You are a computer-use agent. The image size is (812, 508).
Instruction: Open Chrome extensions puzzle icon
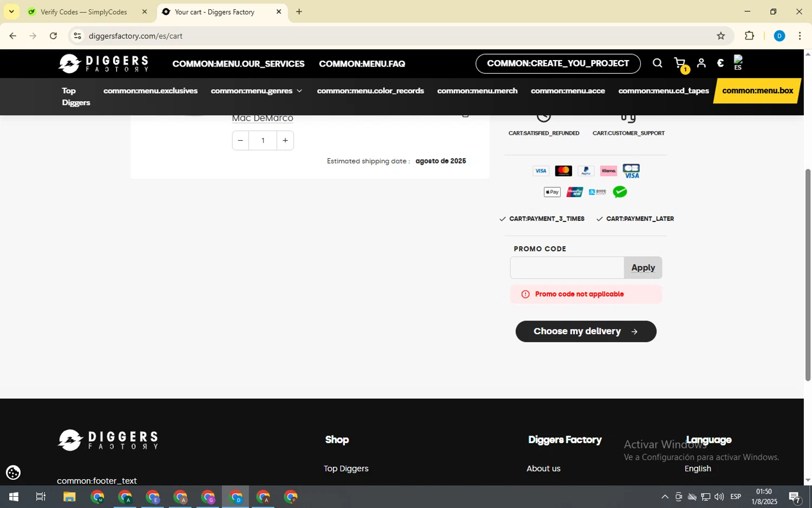[749, 36]
